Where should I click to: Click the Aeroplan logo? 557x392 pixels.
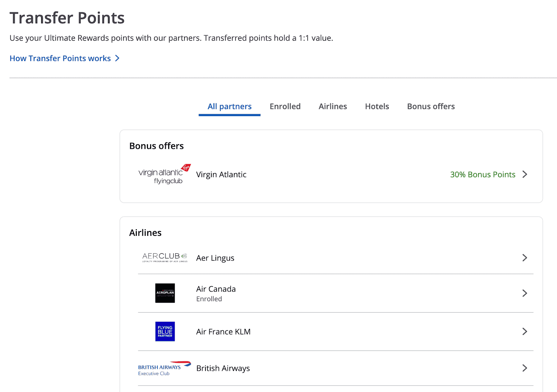(165, 293)
